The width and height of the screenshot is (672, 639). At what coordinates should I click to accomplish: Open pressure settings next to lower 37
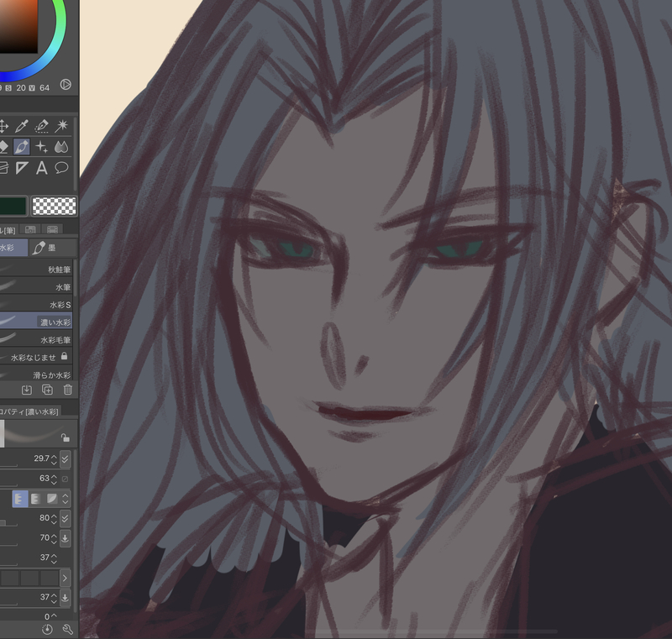tap(66, 598)
